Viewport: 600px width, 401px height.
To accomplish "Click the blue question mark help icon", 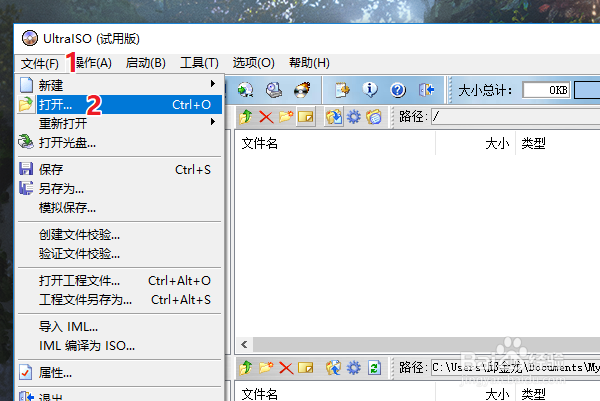I will pyautogui.click(x=398, y=90).
